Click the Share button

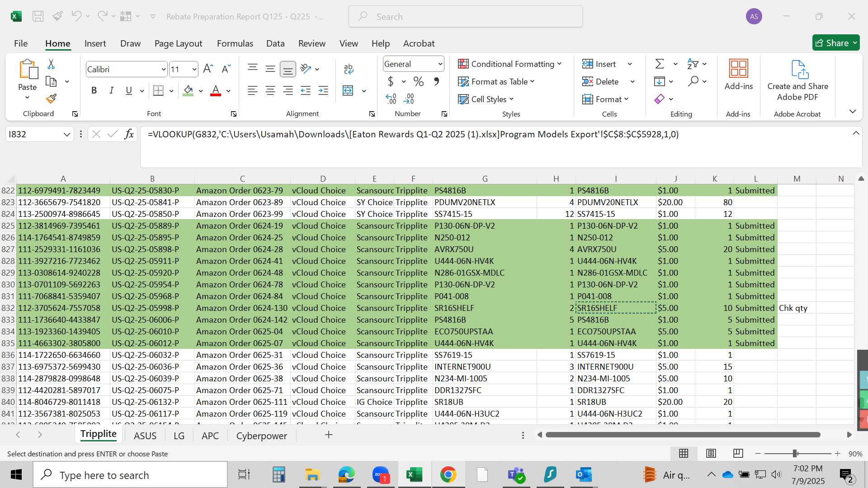[835, 43]
